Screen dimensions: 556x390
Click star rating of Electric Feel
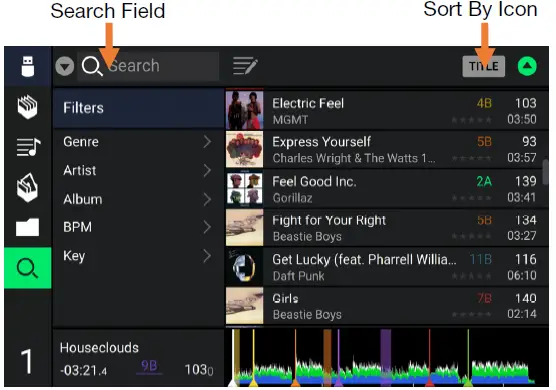pyautogui.click(x=471, y=120)
